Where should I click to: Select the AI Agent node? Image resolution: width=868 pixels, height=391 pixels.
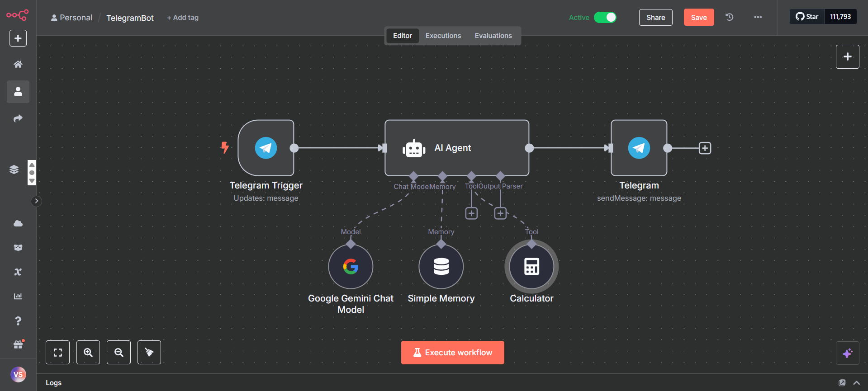[x=457, y=148]
